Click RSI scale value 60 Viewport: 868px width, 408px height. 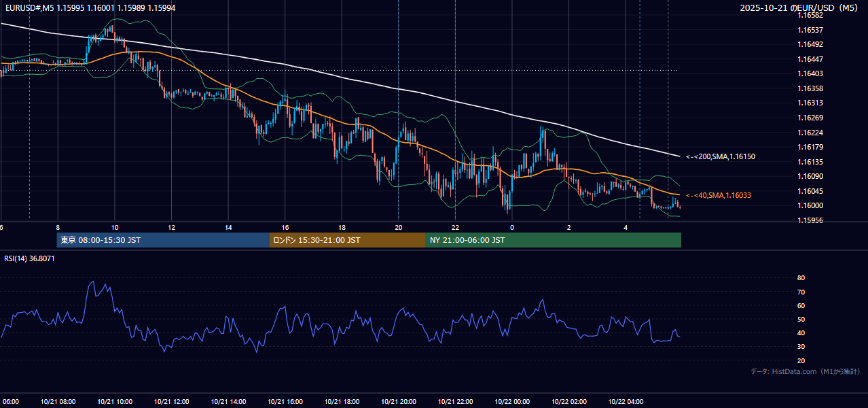pyautogui.click(x=801, y=305)
